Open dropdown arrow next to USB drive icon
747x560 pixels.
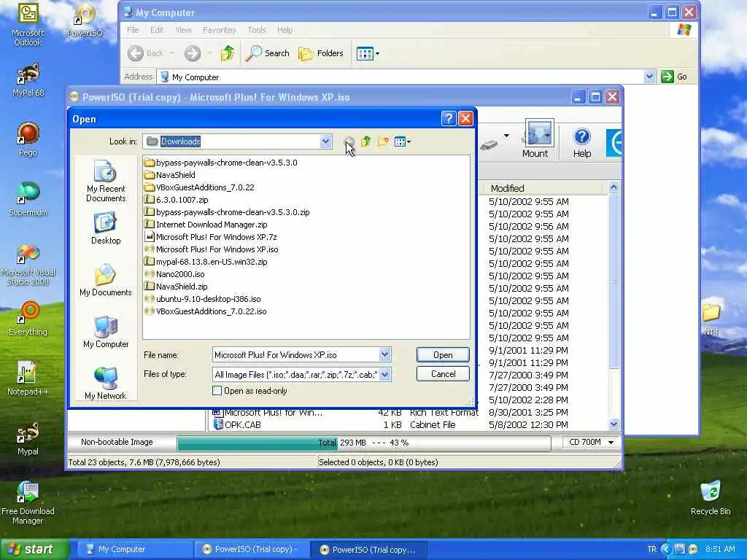506,136
